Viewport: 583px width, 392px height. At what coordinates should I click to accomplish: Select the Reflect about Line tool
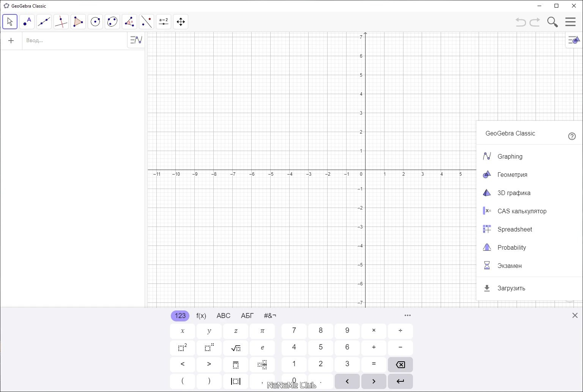pos(147,22)
